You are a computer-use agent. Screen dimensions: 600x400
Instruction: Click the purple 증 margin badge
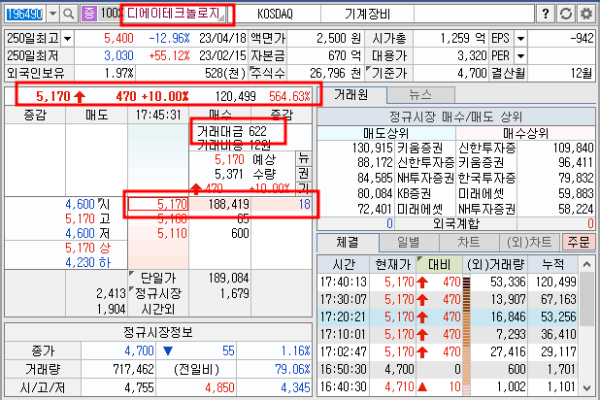pyautogui.click(x=89, y=14)
